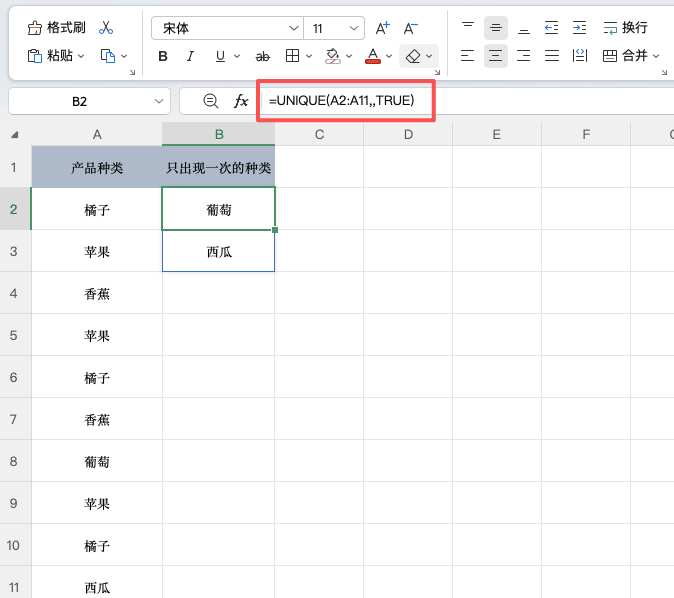Viewport: 674px width, 598px height.
Task: Click the justify alignment icon
Action: (x=551, y=56)
